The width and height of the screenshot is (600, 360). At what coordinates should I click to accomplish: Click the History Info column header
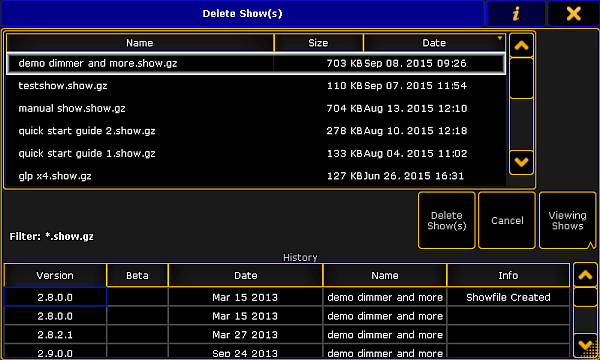point(508,275)
